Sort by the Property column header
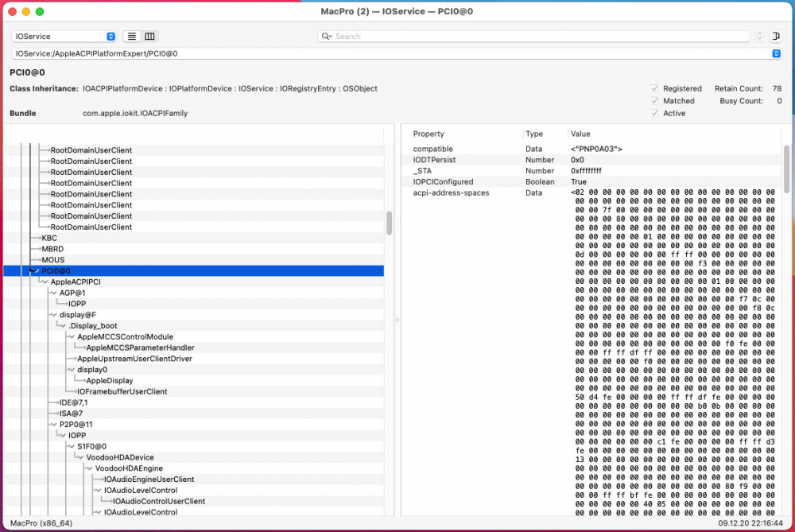795x532 pixels. tap(429, 134)
